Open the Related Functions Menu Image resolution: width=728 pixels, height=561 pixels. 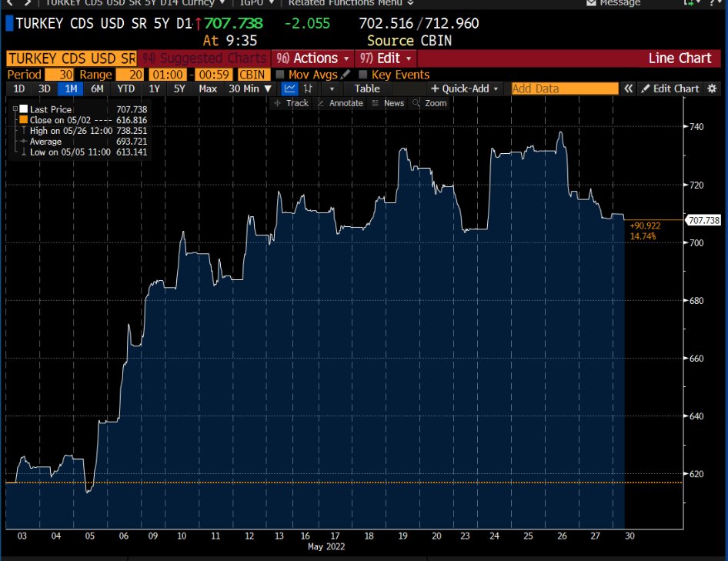(351, 3)
